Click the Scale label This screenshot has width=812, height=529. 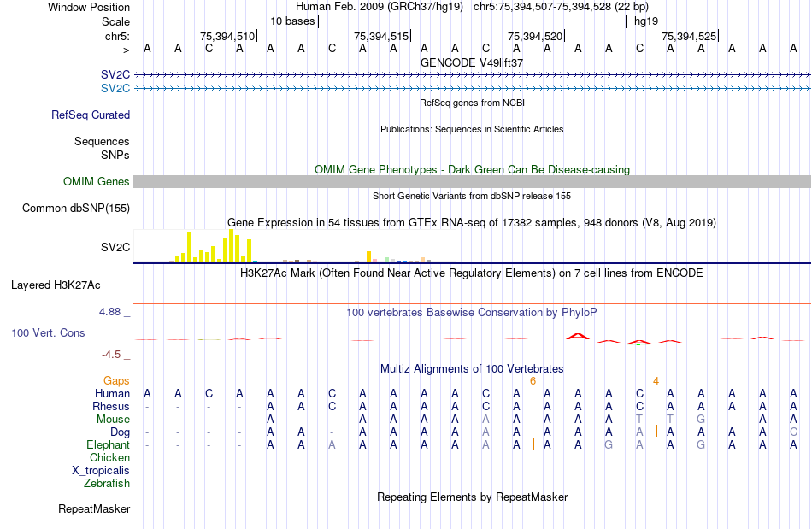pyautogui.click(x=115, y=21)
